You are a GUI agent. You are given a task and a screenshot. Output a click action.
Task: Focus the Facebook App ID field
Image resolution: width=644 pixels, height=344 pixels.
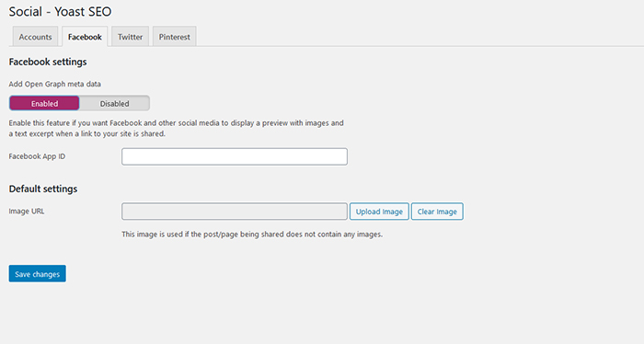pos(235,156)
